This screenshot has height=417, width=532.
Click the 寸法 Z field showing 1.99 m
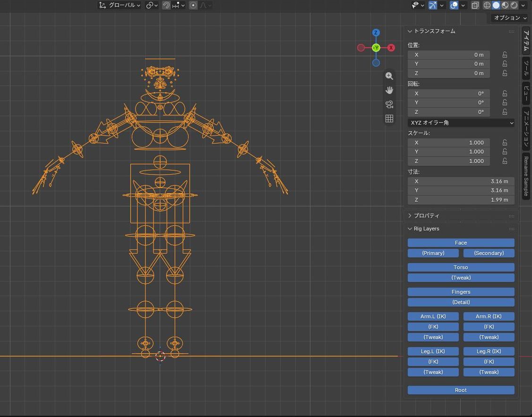click(461, 200)
